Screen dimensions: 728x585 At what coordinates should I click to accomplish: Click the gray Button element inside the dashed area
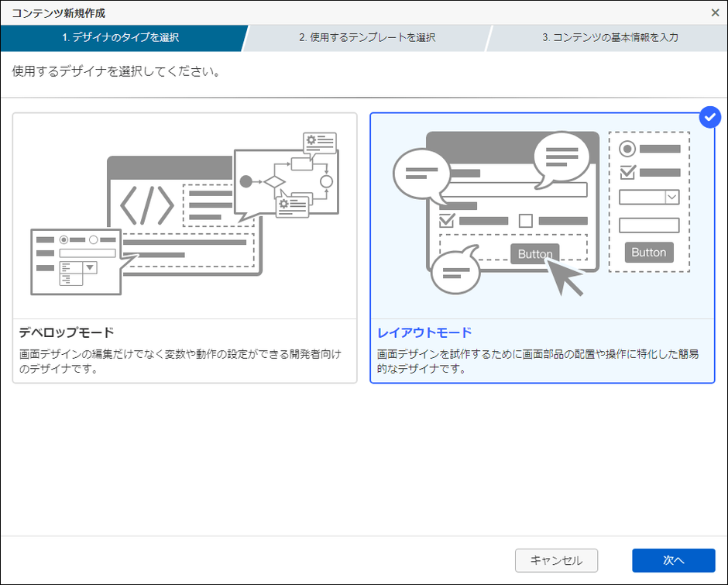[534, 253]
